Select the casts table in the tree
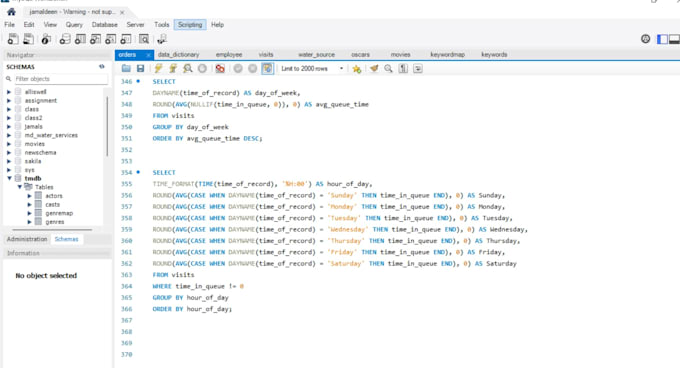 click(52, 205)
